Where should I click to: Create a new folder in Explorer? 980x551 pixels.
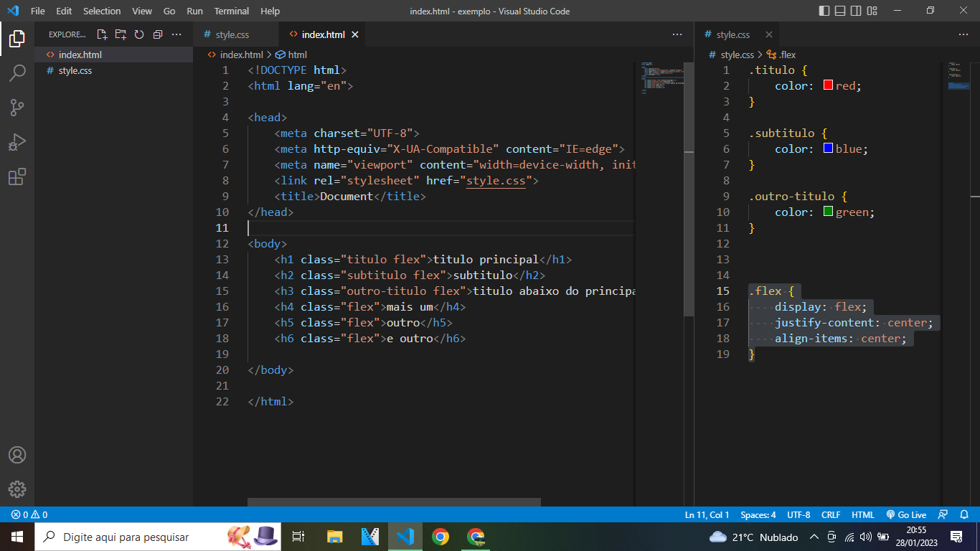pos(121,34)
